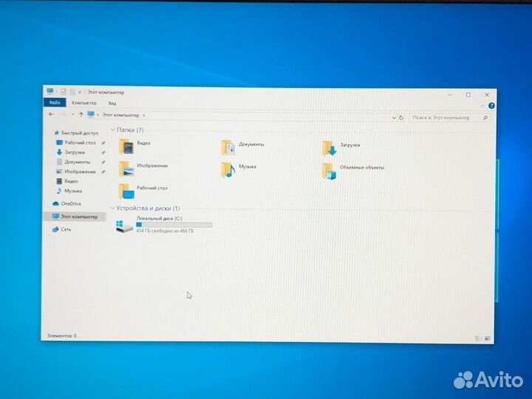Screen dimensions: 532x399
Task: Collapse the Папки (7) group
Action: (112, 129)
